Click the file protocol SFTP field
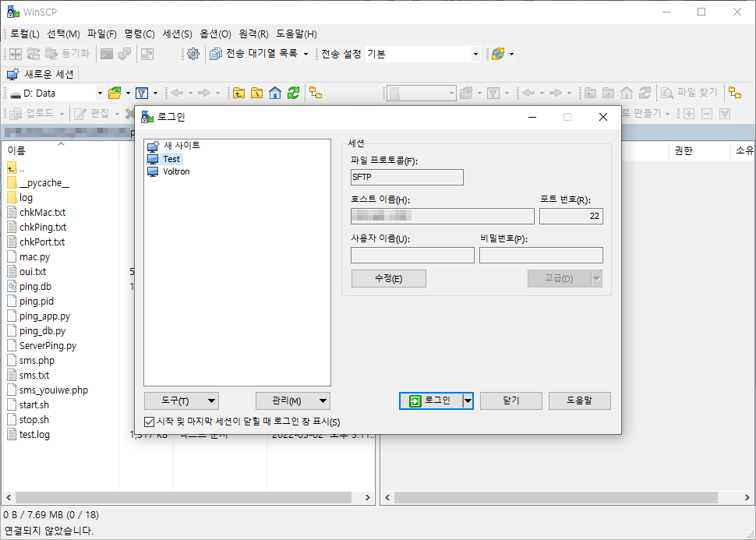 (407, 177)
